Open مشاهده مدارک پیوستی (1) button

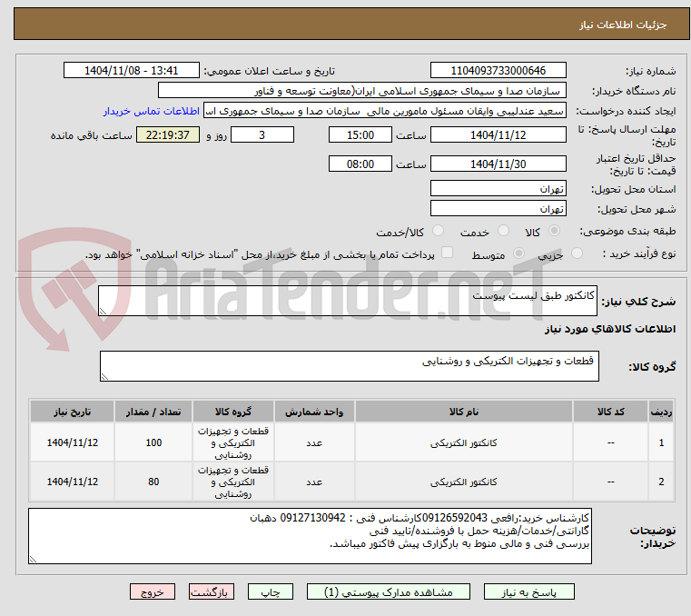tap(389, 591)
